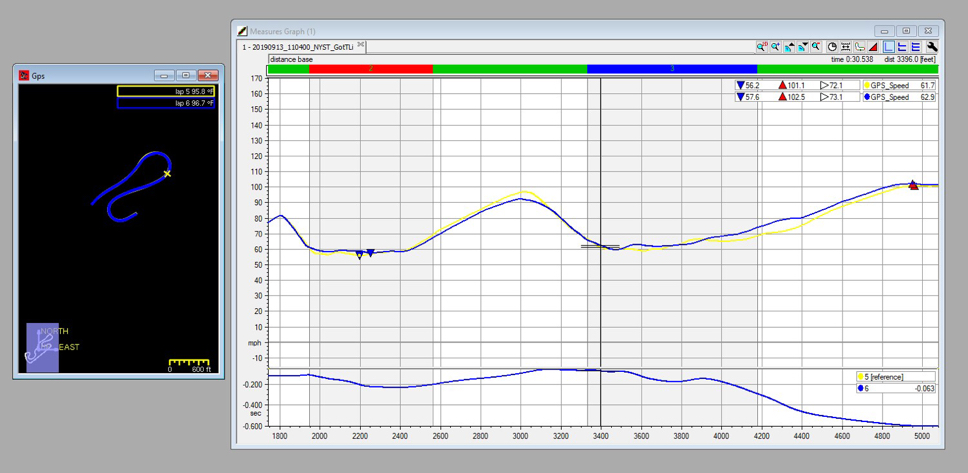Click lap 5 label in Gps window
Viewport: 968px width, 473px height.
(x=165, y=91)
